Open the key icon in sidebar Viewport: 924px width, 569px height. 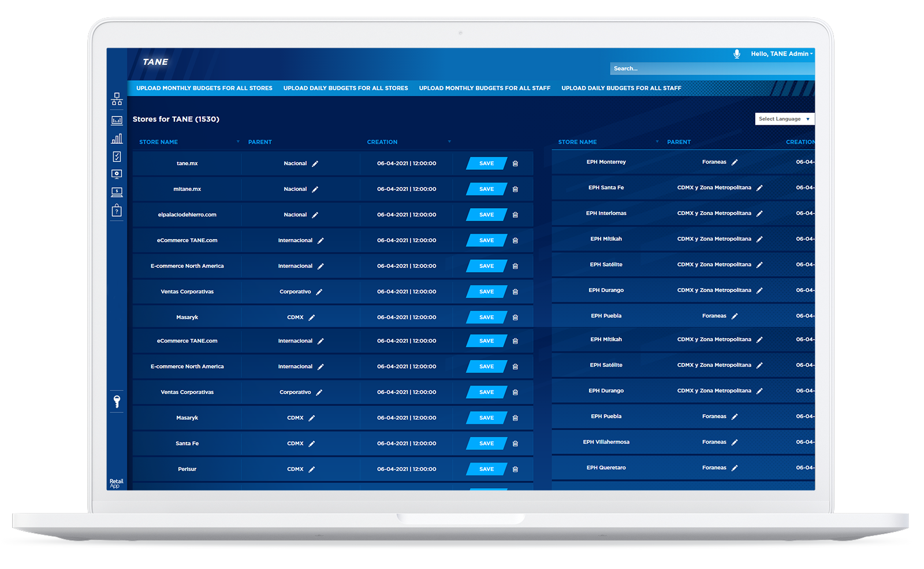pos(117,401)
